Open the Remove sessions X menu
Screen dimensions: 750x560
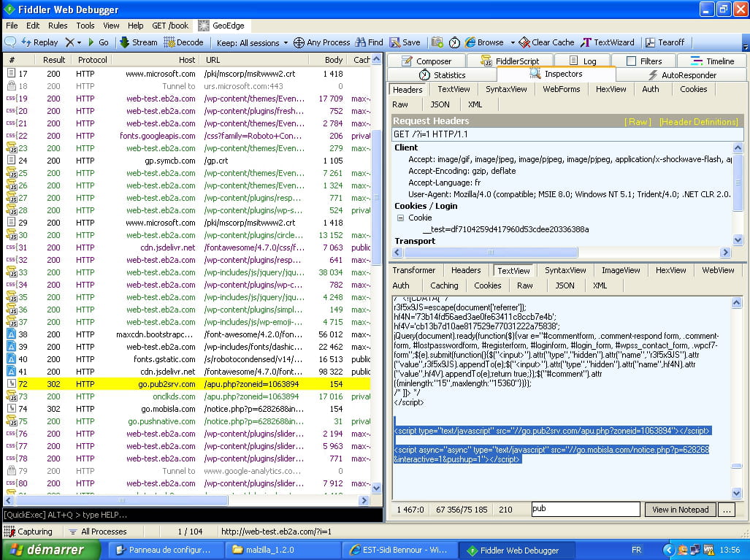(73, 42)
